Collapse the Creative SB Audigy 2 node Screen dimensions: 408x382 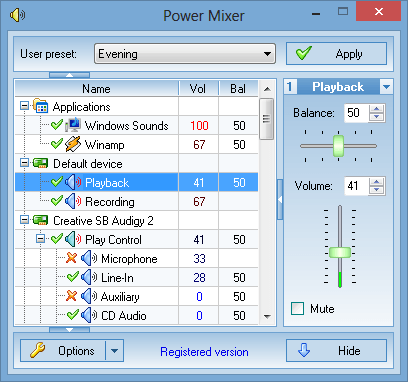tap(24, 220)
